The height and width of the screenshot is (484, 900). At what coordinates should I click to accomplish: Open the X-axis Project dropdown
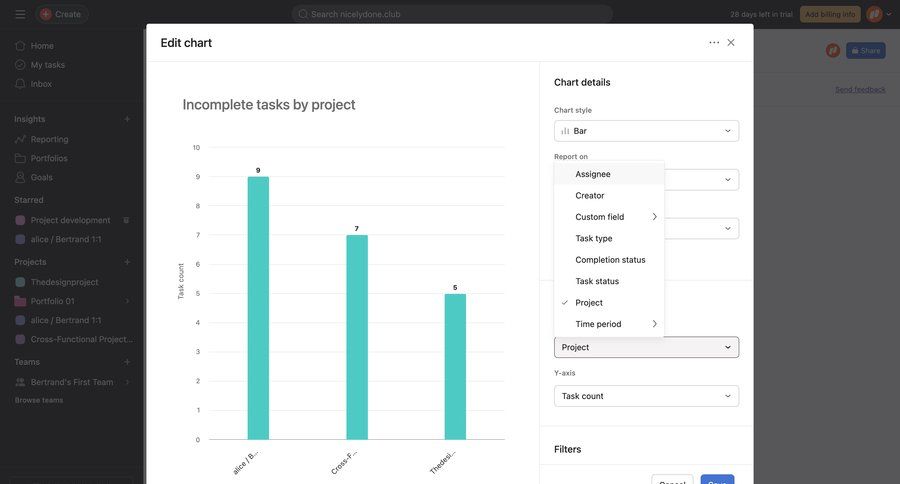coord(646,347)
